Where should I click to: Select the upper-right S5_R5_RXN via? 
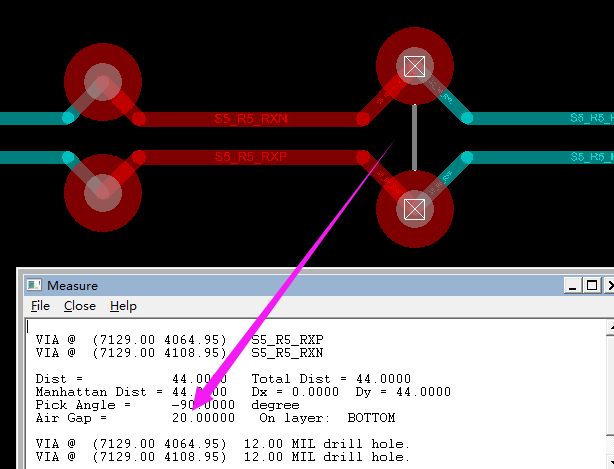pyautogui.click(x=415, y=66)
